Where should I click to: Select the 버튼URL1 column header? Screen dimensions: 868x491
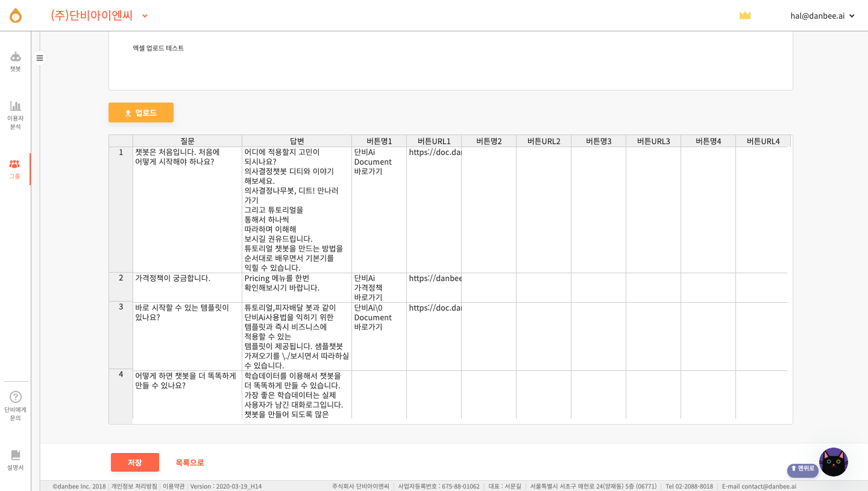(434, 141)
